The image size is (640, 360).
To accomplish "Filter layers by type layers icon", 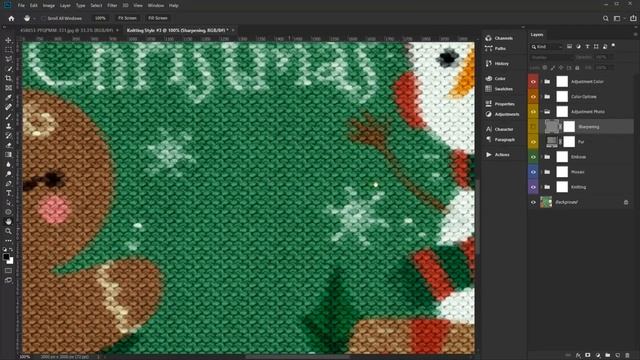I will point(587,47).
